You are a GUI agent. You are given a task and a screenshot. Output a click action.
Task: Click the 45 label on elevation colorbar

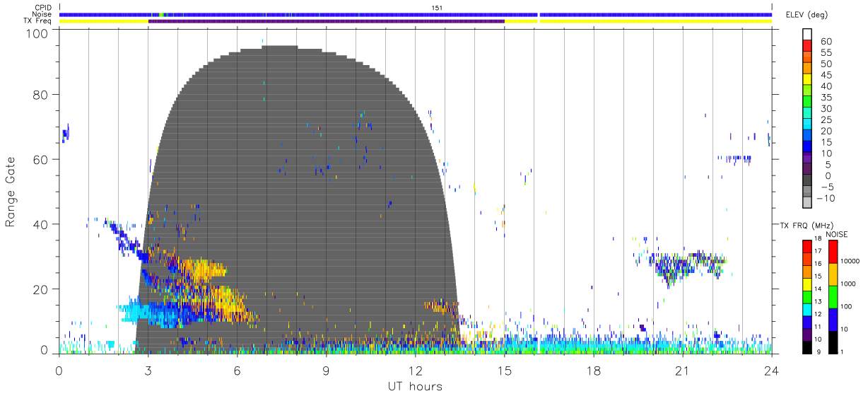click(x=825, y=75)
